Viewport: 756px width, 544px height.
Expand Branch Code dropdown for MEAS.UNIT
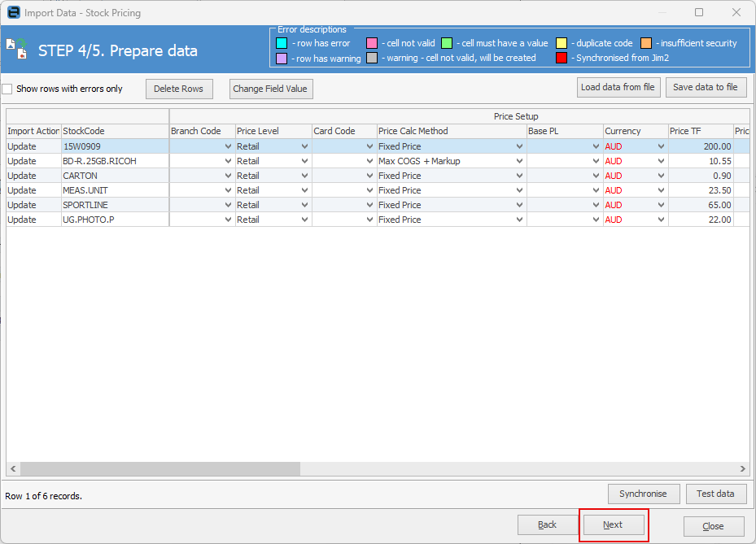pos(228,191)
